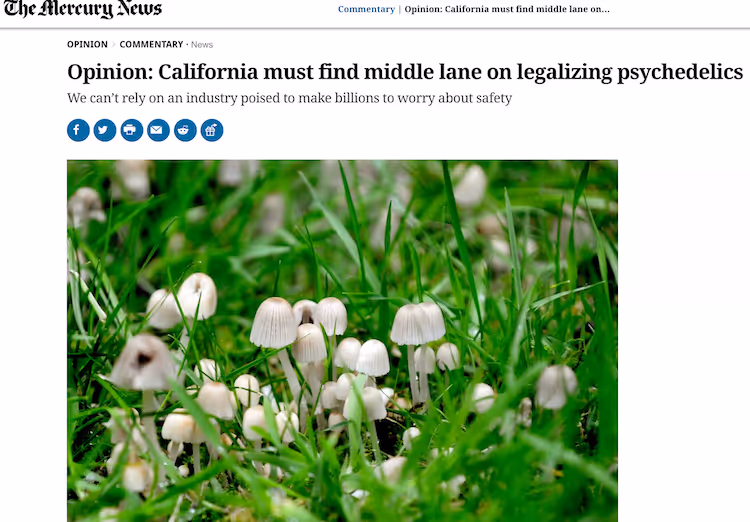Screen dimensions: 750x522
Task: Post the article to Reddit
Action: [185, 130]
